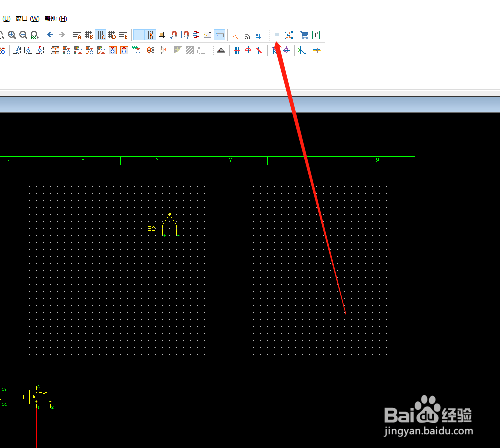Screen dimensions: 500x448
Task: Click the lines with blue crosses icon
Action: [257, 35]
